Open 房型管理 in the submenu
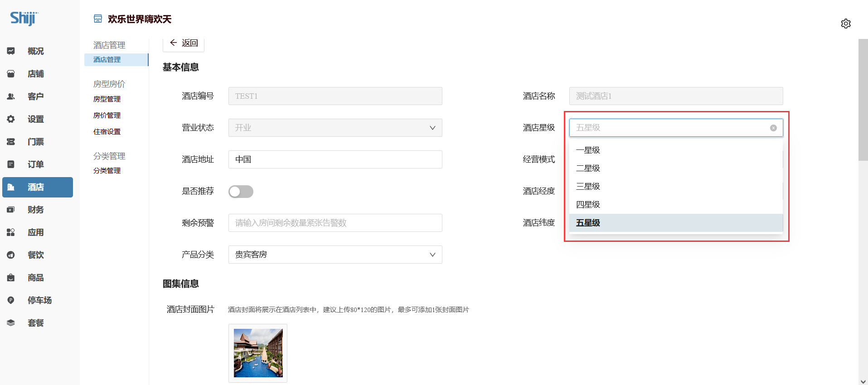 (107, 99)
